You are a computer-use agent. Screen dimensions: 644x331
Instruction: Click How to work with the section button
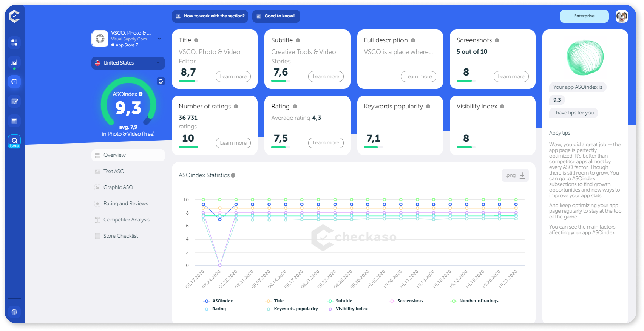[x=210, y=16]
